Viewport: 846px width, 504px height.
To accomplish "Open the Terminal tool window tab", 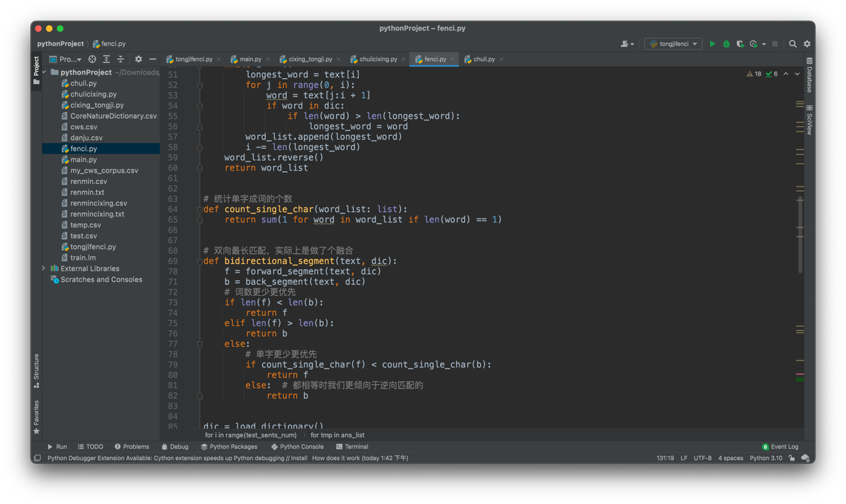I will 352,447.
